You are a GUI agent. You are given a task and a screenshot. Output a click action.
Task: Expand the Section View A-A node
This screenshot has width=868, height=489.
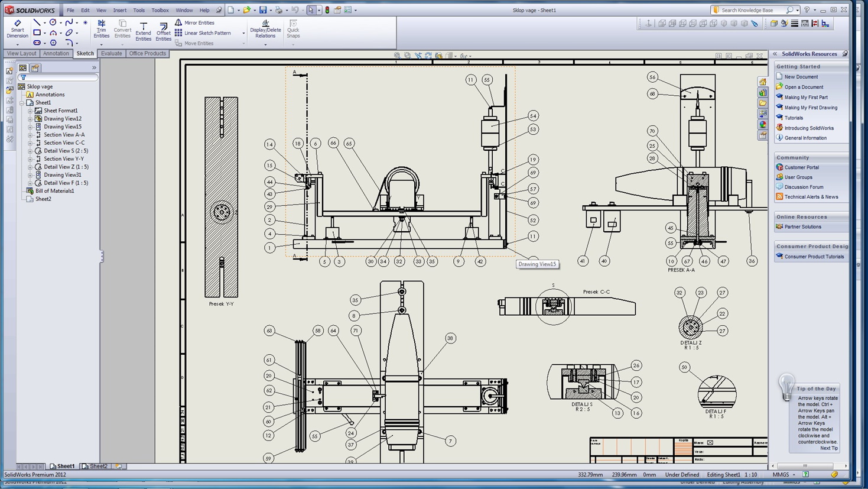[x=30, y=135]
